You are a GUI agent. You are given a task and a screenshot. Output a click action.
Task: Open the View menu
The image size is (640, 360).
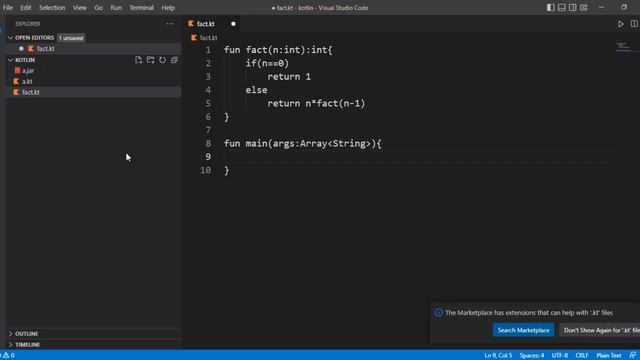80,8
